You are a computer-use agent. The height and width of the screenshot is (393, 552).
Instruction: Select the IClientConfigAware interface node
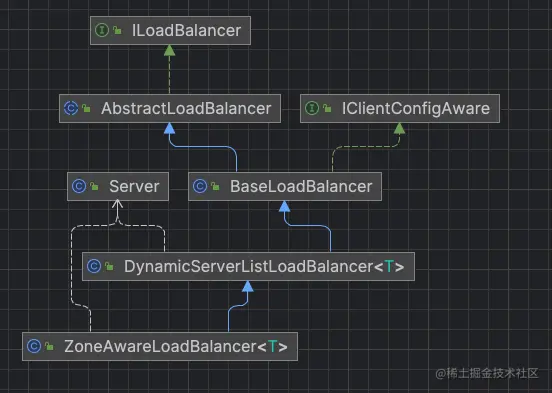[400, 108]
